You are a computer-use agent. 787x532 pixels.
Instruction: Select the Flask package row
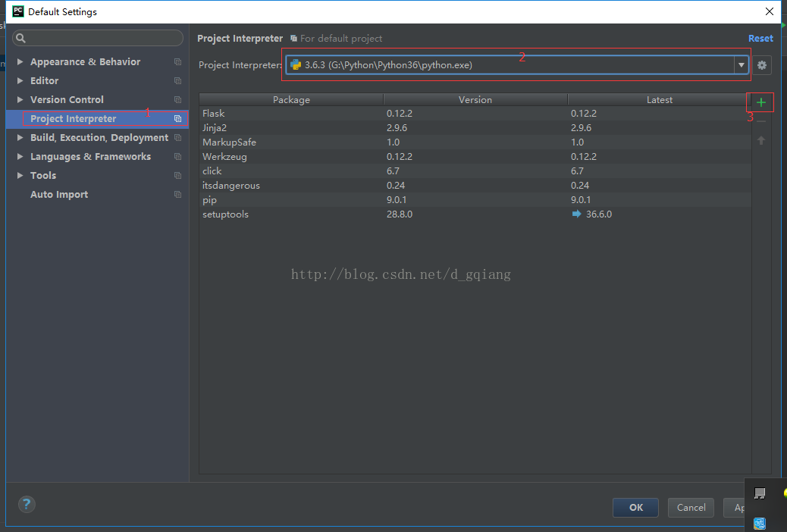475,114
